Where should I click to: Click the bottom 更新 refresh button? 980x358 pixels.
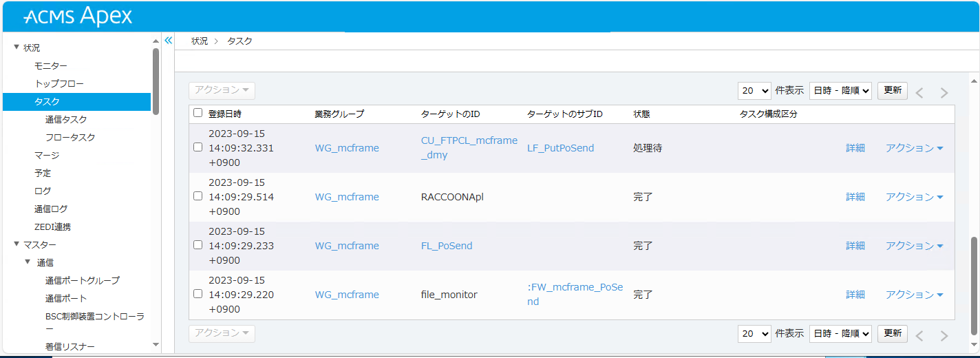(x=893, y=333)
